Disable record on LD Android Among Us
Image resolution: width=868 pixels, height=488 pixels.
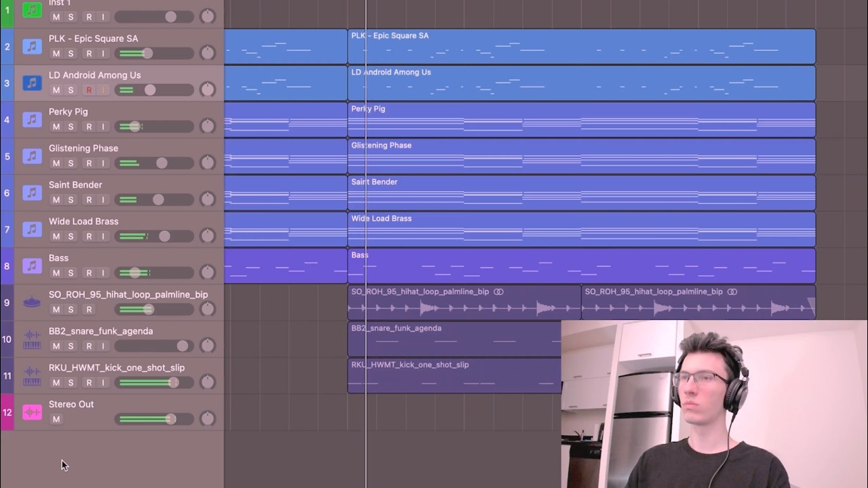tap(89, 90)
